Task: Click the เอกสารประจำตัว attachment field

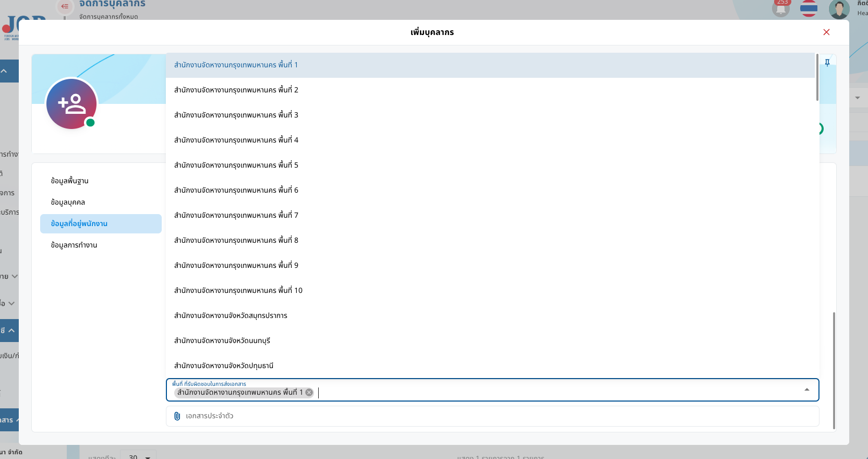Action: (x=492, y=416)
